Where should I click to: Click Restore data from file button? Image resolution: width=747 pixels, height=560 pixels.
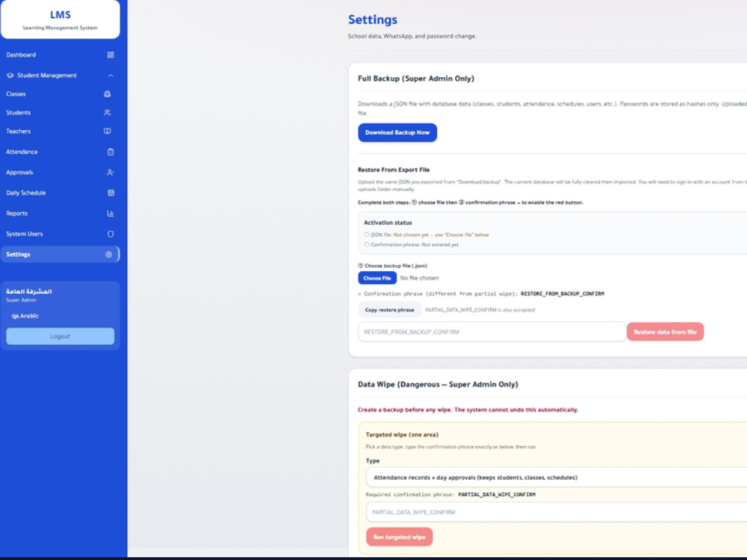click(x=665, y=332)
